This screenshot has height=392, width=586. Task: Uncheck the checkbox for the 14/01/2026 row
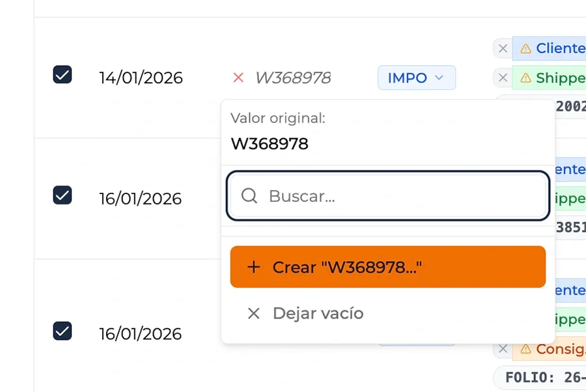(63, 75)
